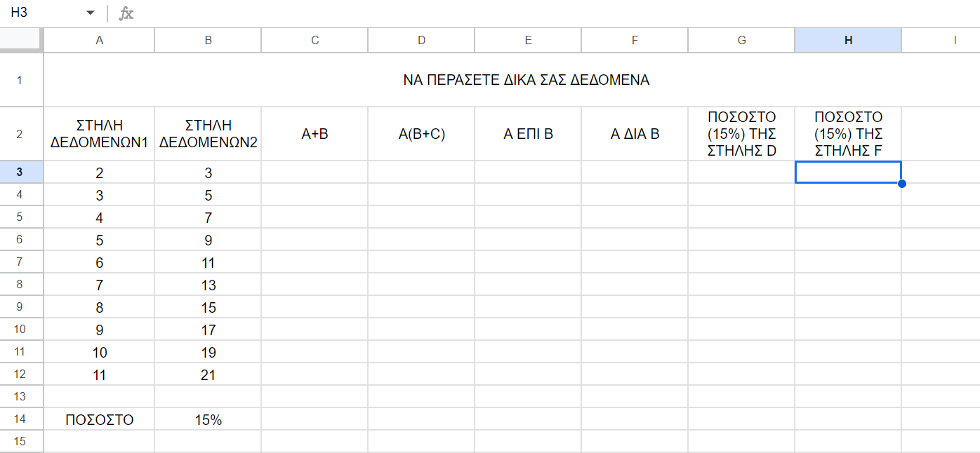980x453 pixels.
Task: Open the Name box dropdown arrow
Action: coord(90,13)
